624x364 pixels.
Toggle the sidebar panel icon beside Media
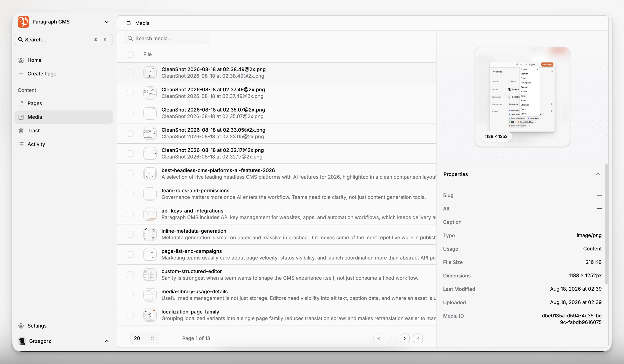click(x=129, y=23)
